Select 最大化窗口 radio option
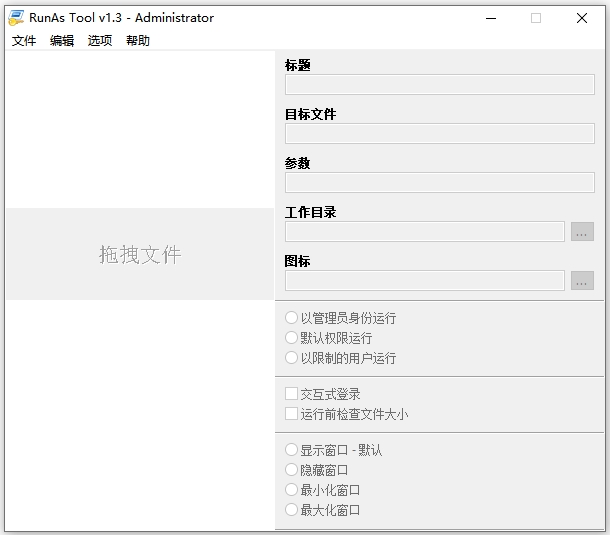 tap(291, 509)
